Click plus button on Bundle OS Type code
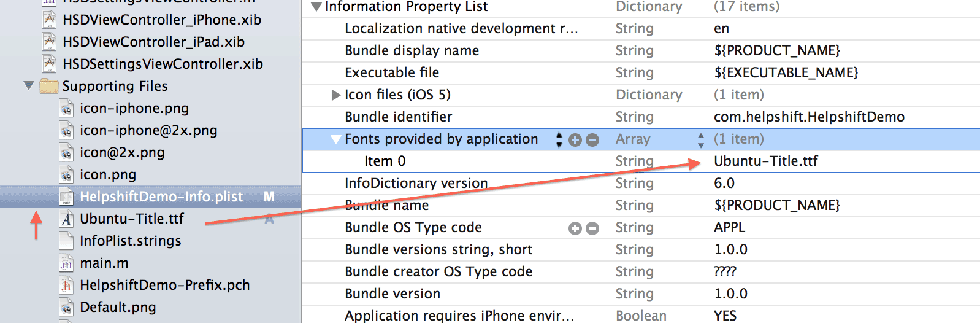The image size is (980, 323). point(575,228)
